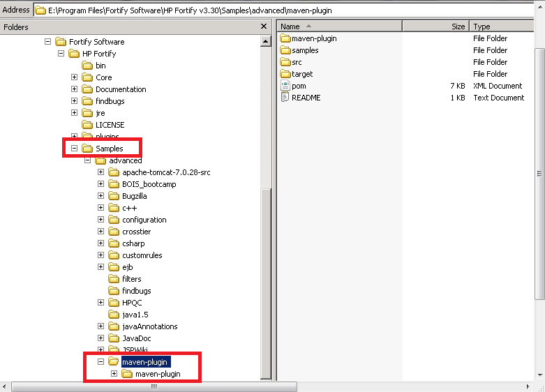Click the apache-tomcat-7.0.28-src folder icon

click(x=114, y=172)
